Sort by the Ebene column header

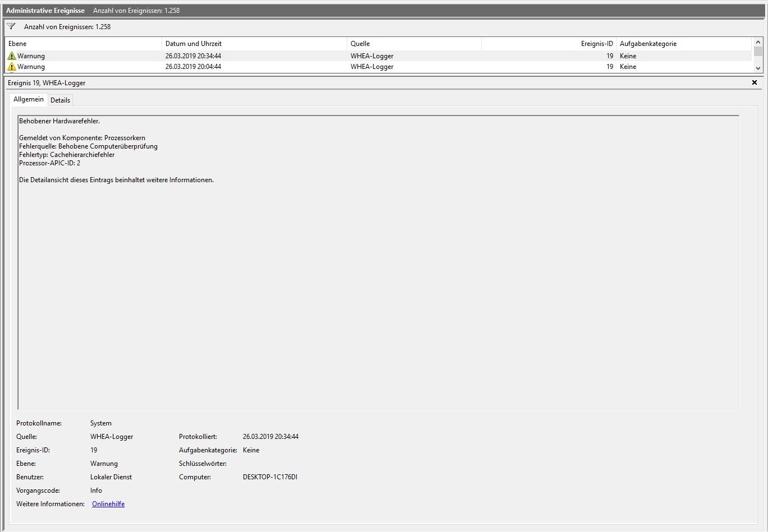84,44
